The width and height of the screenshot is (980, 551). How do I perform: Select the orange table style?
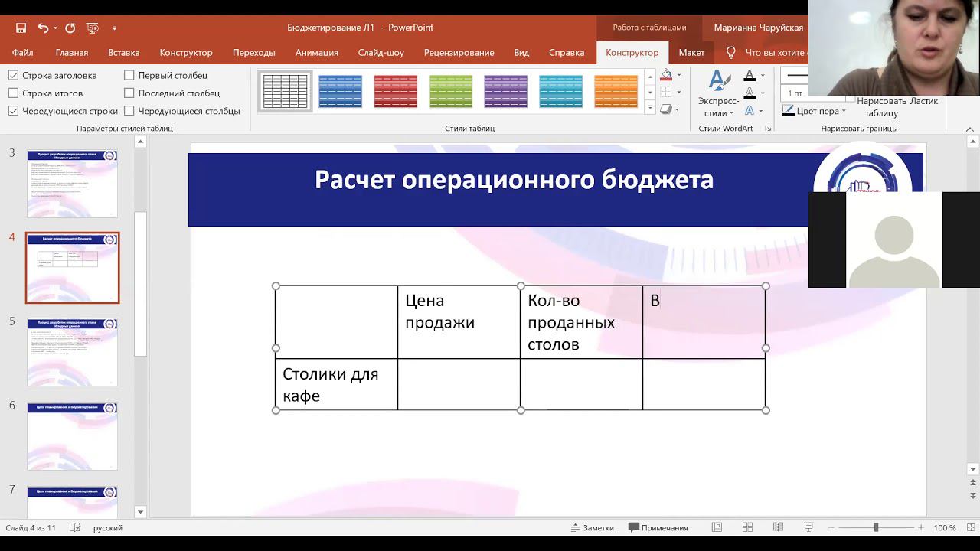(x=616, y=91)
